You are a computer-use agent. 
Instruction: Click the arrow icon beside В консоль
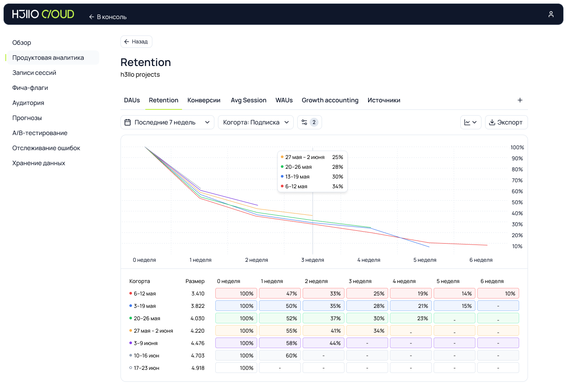92,17
